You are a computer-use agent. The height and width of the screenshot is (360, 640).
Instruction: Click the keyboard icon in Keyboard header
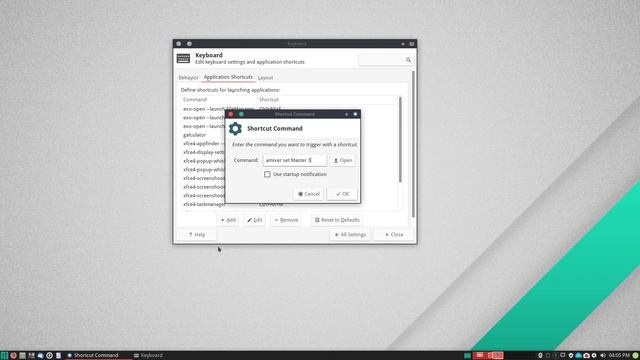coord(183,58)
